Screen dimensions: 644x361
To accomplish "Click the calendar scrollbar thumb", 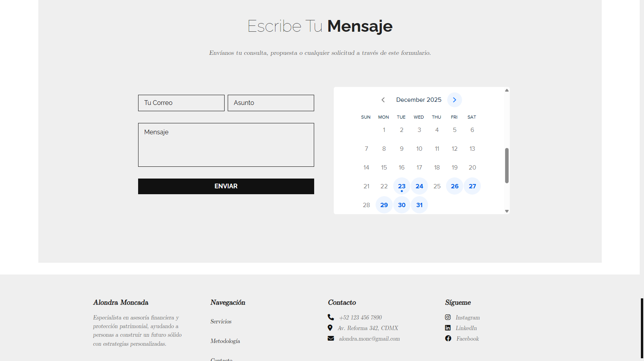I will pyautogui.click(x=507, y=165).
